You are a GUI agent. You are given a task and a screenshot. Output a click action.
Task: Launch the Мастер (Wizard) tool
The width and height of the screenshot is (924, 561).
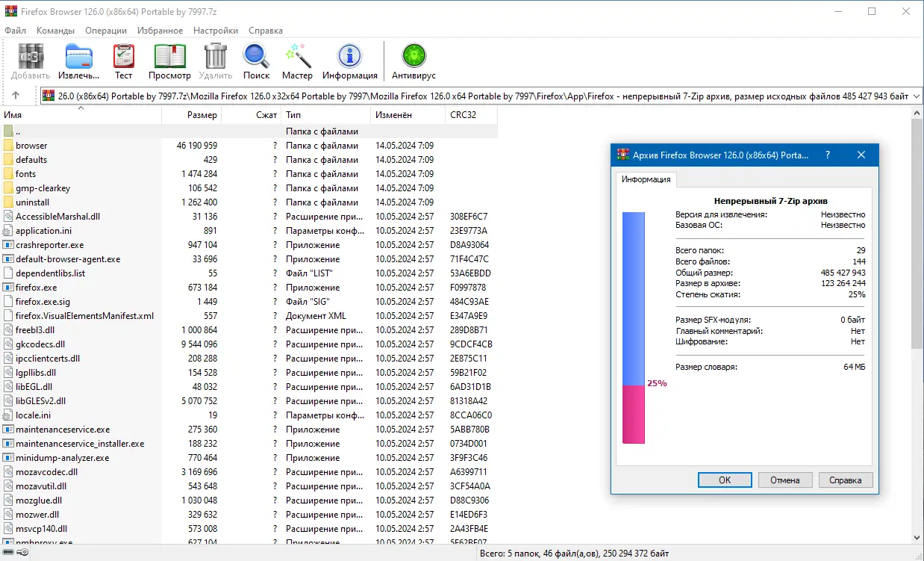coord(297,57)
